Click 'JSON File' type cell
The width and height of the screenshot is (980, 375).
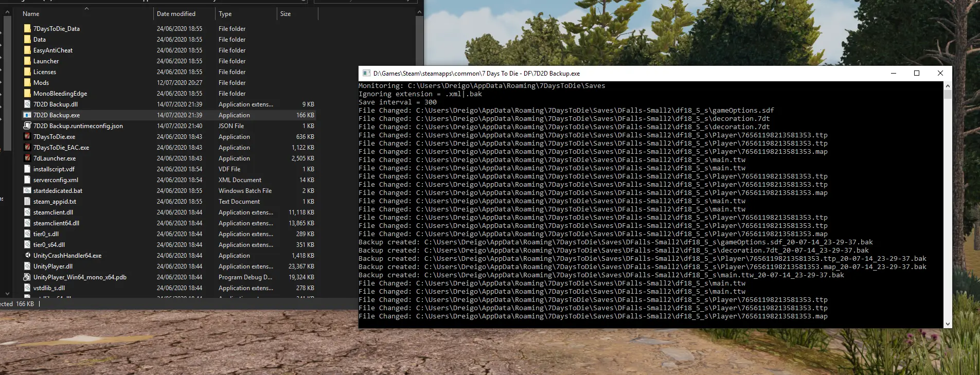click(x=231, y=126)
